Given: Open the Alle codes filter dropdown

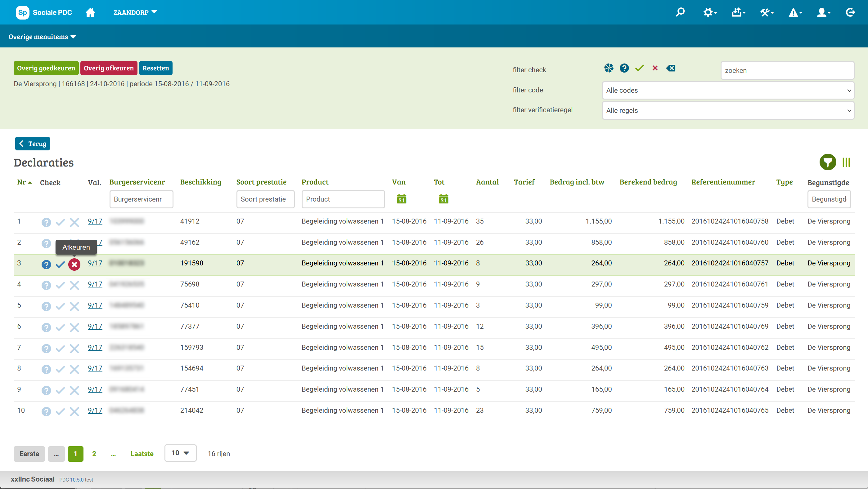Looking at the screenshot, I should point(728,90).
